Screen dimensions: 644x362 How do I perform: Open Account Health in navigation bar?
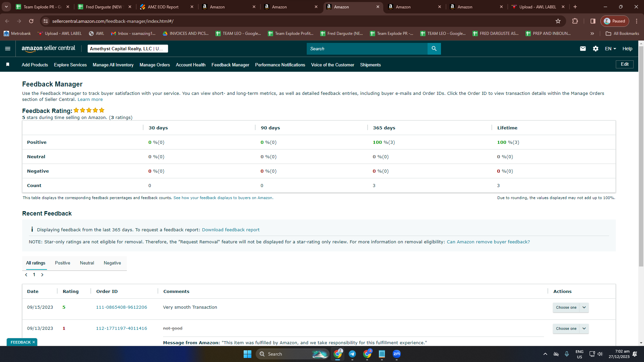tap(191, 65)
